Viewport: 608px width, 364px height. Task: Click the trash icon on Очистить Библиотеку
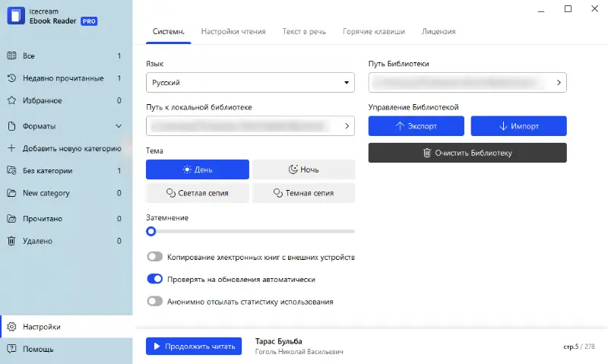pyautogui.click(x=427, y=153)
